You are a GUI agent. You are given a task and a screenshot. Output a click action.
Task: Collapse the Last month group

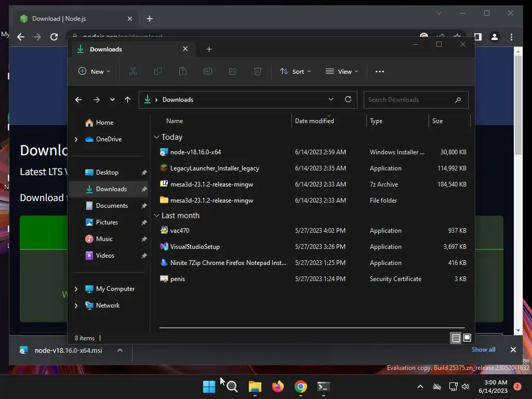point(156,216)
